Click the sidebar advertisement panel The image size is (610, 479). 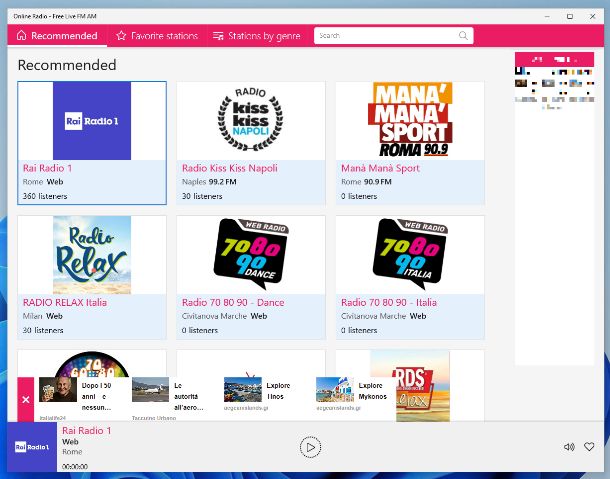pyautogui.click(x=554, y=208)
